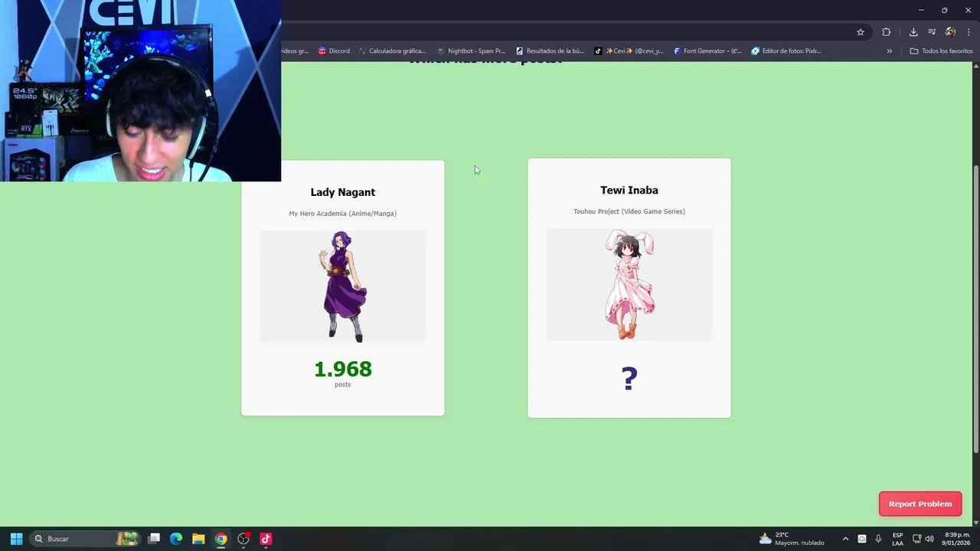Open the Chrome three-dot menu
This screenshot has width=980, height=551.
pos(969,32)
